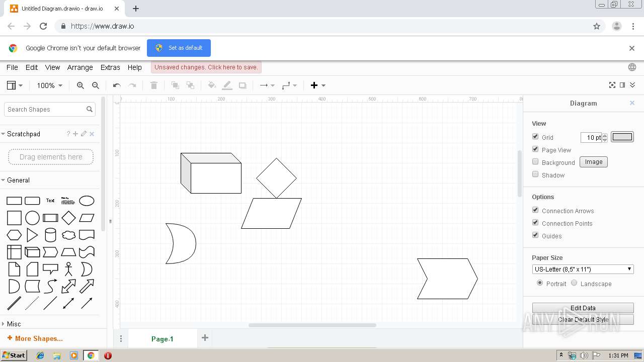Click Unsaved changes save notice
The height and width of the screenshot is (362, 644).
click(206, 67)
